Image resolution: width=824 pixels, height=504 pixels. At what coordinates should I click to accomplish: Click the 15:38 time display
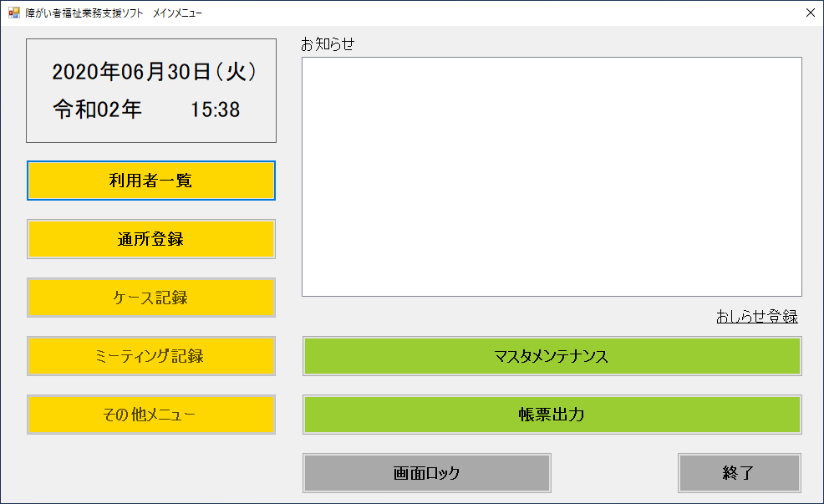tap(216, 109)
